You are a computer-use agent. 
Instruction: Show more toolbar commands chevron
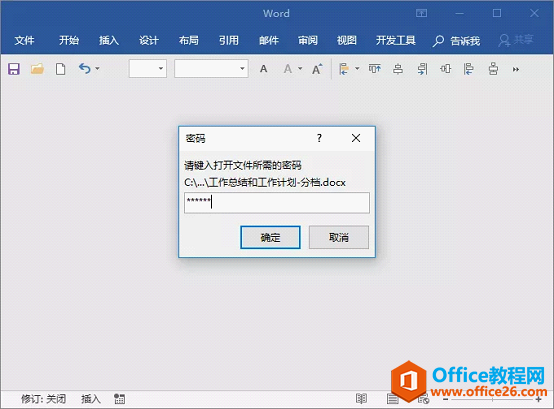pos(516,69)
